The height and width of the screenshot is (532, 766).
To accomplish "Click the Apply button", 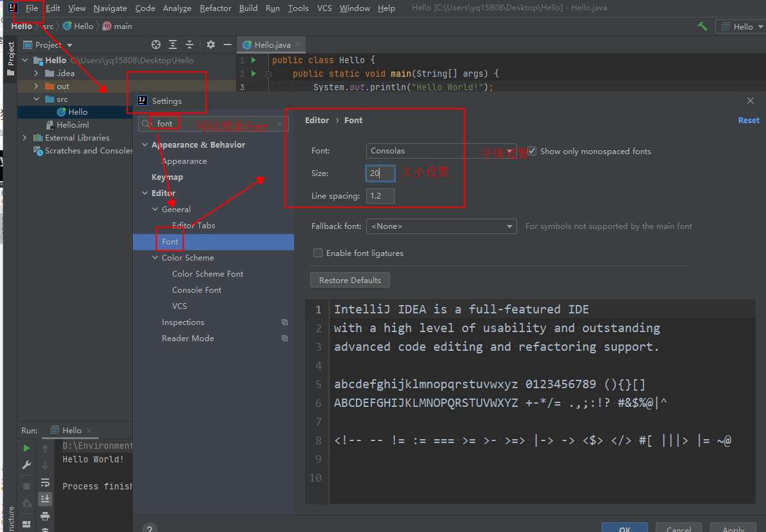I will [x=733, y=529].
